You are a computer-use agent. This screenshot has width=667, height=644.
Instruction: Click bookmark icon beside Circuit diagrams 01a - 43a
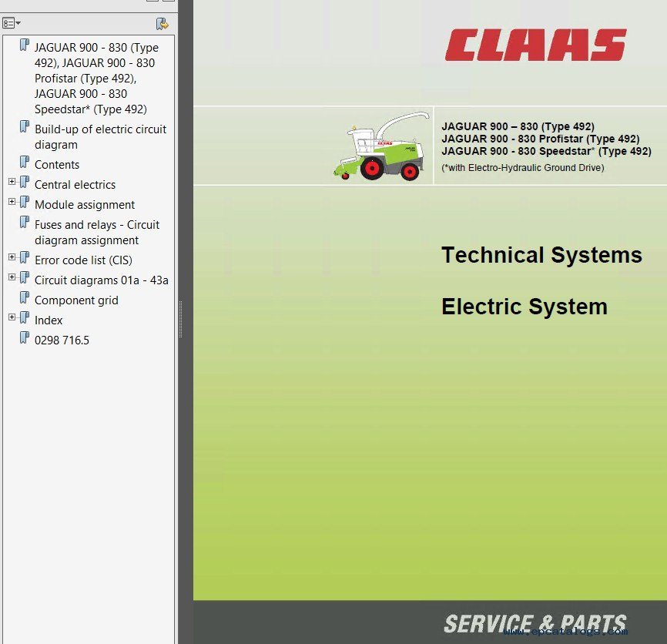click(x=25, y=277)
